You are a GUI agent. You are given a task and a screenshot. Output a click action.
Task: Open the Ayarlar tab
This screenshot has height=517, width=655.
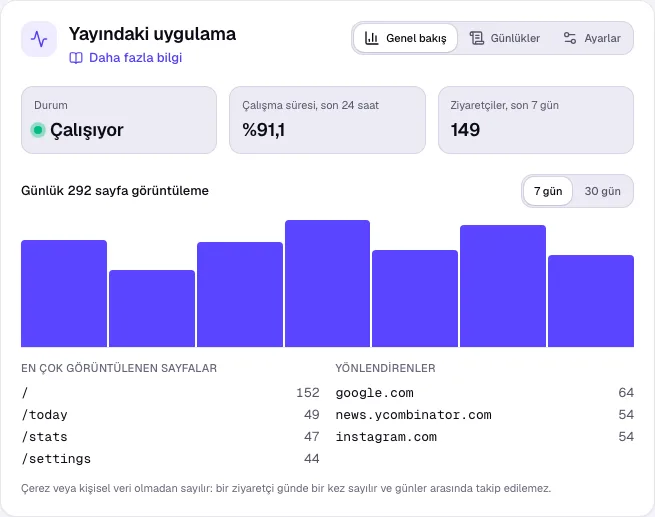pyautogui.click(x=592, y=38)
